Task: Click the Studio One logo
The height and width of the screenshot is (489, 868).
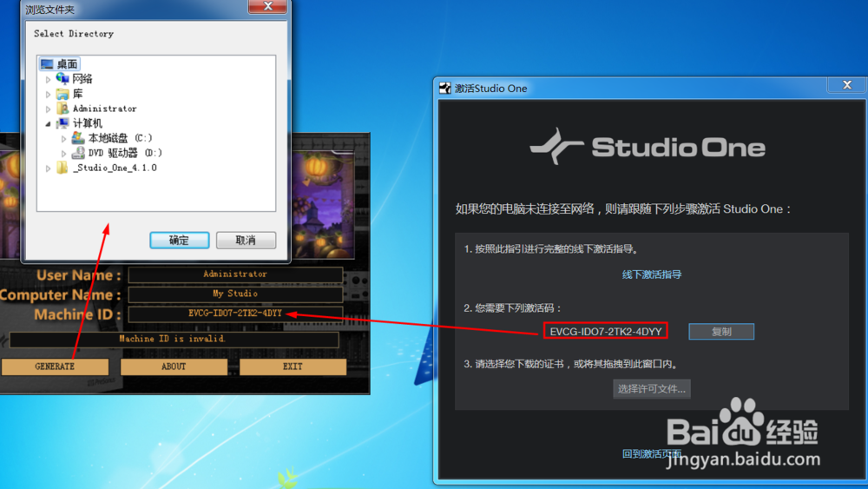Action: (x=648, y=147)
